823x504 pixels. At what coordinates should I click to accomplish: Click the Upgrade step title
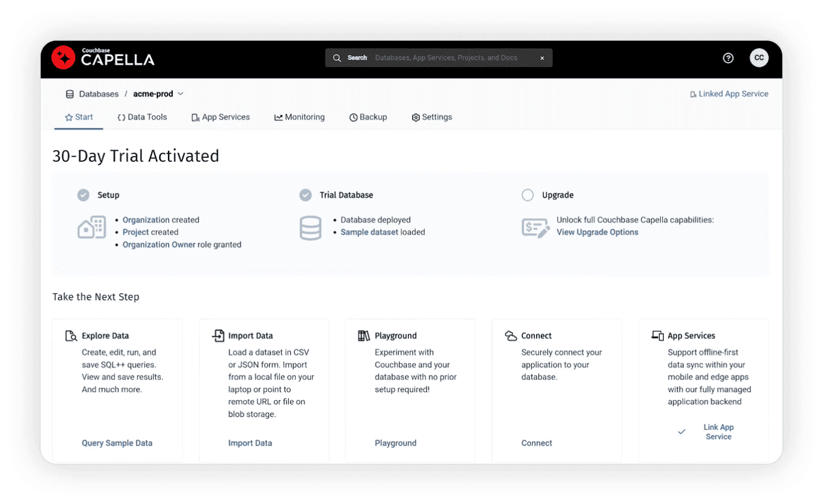tap(557, 195)
